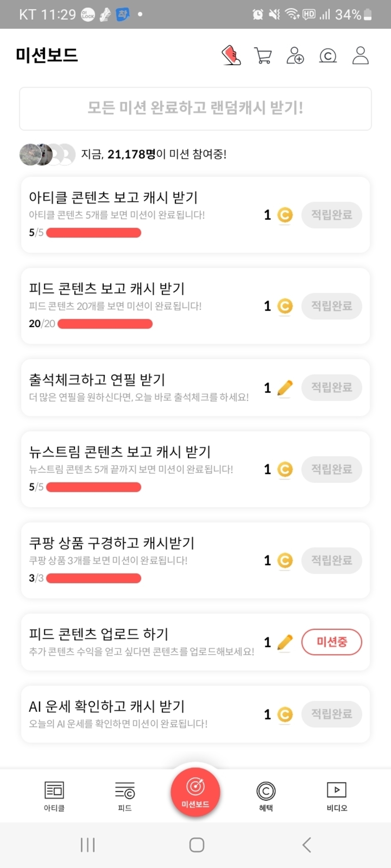Tap 모든 미션 완료하고 랜덤캐시 받기 button
Image resolution: width=391 pixels, height=868 pixels.
click(195, 108)
